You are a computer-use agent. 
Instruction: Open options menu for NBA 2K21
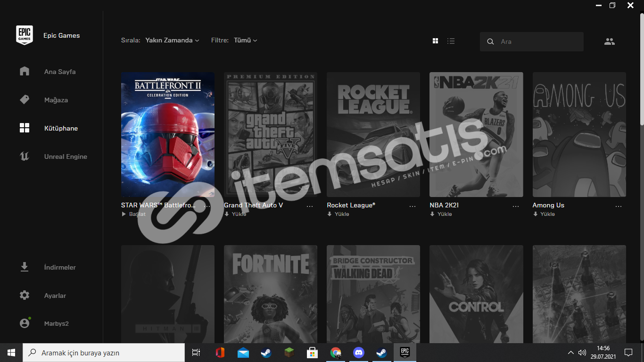coord(516,206)
